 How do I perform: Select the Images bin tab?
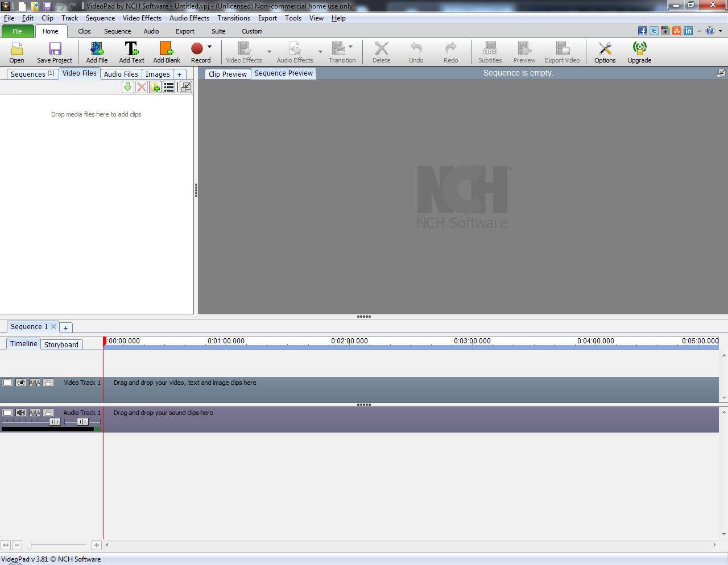pos(158,74)
